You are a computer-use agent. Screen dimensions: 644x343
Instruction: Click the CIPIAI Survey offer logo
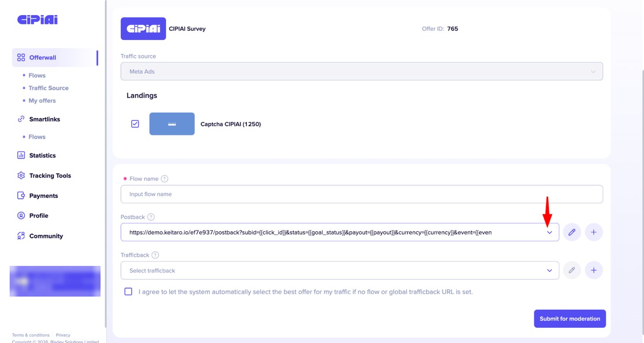point(143,29)
